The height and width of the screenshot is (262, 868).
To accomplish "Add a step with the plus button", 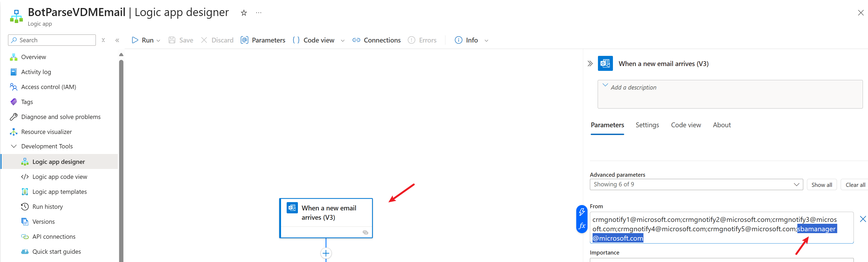I will [x=326, y=253].
